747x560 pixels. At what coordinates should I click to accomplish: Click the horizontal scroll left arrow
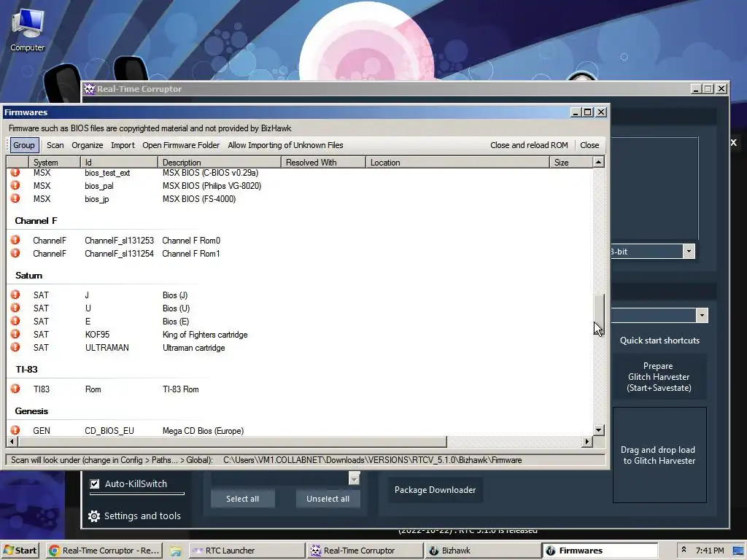click(12, 441)
